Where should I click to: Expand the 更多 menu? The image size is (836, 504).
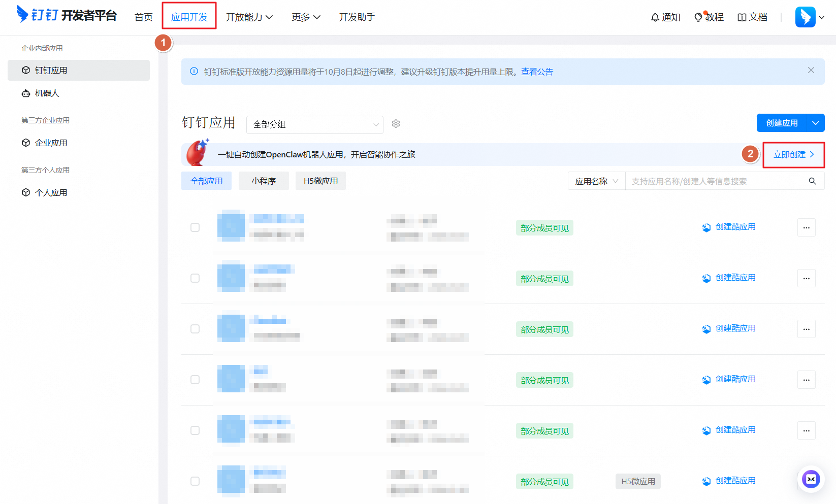(x=306, y=17)
